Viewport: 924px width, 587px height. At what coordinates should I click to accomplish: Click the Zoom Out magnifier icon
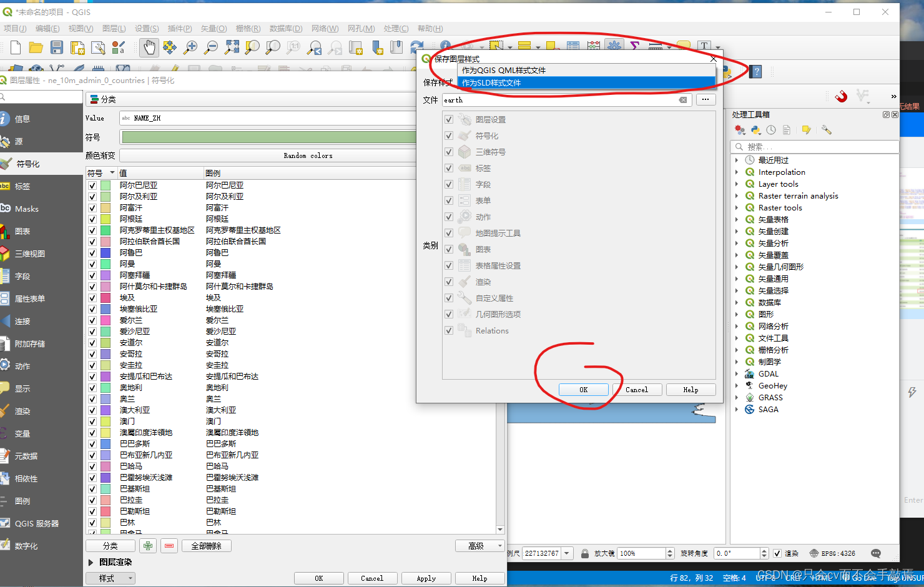(211, 47)
